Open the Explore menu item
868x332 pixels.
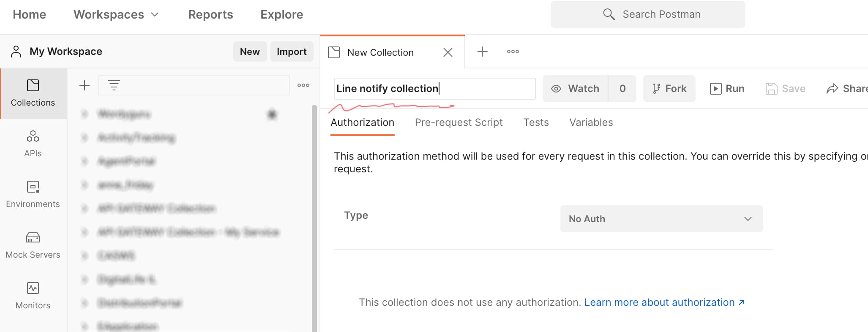pos(282,14)
